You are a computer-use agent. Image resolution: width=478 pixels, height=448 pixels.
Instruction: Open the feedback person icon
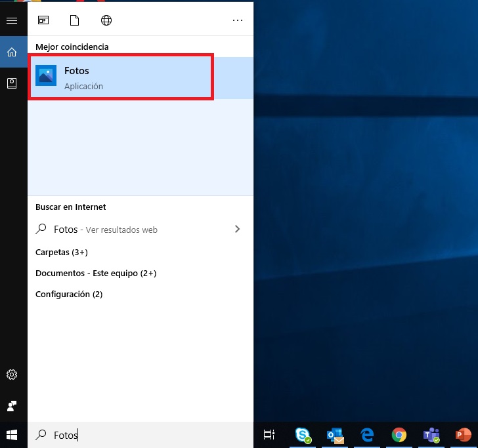pos(12,406)
